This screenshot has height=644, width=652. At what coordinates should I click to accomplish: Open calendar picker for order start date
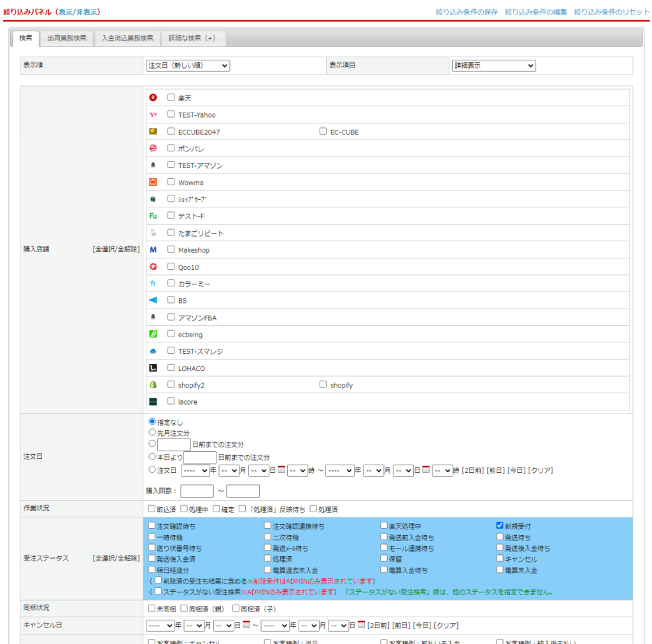281,470
